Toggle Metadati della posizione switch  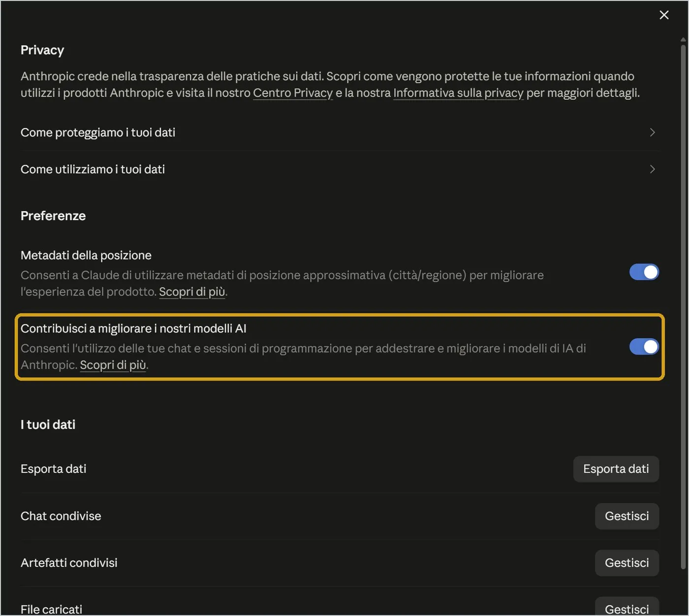point(644,272)
